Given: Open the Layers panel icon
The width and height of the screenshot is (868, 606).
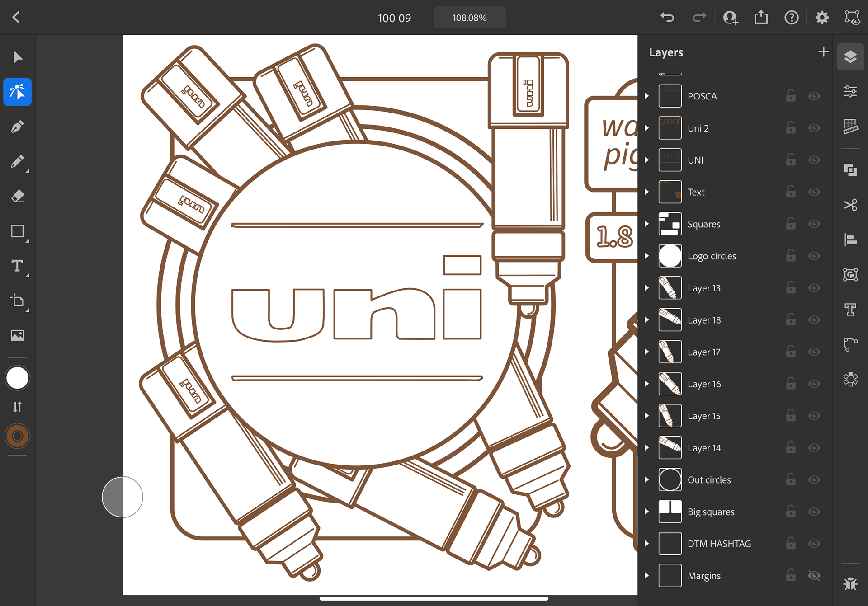Looking at the screenshot, I should click(850, 56).
